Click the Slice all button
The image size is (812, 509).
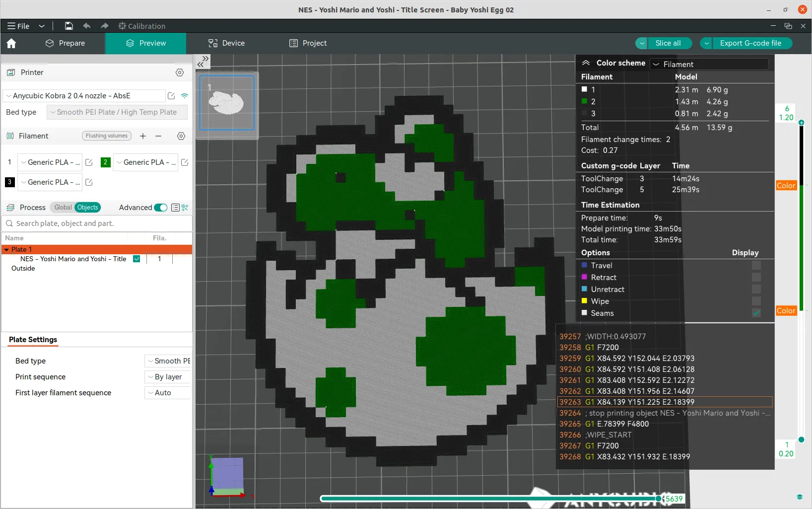click(669, 43)
